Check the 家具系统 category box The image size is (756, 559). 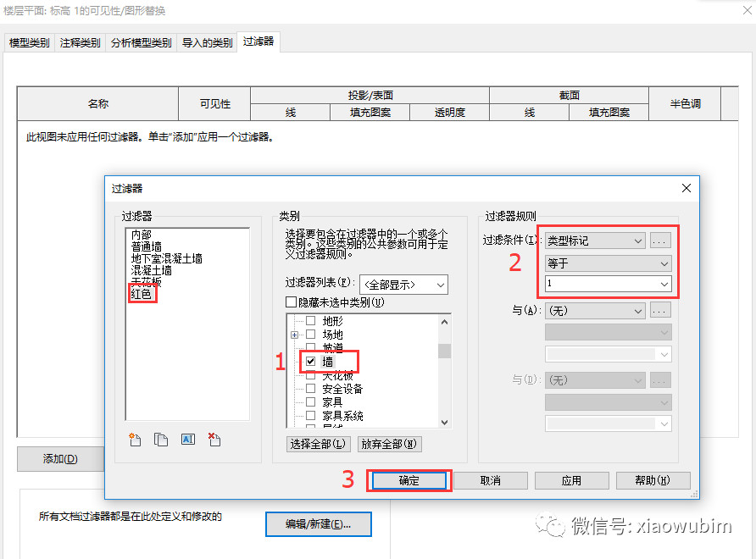(311, 415)
